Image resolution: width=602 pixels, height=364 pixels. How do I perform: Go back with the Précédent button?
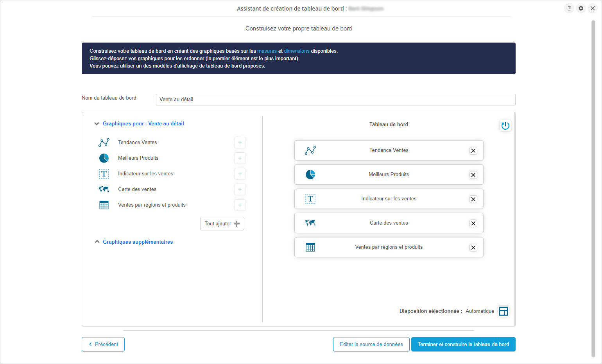(x=103, y=344)
